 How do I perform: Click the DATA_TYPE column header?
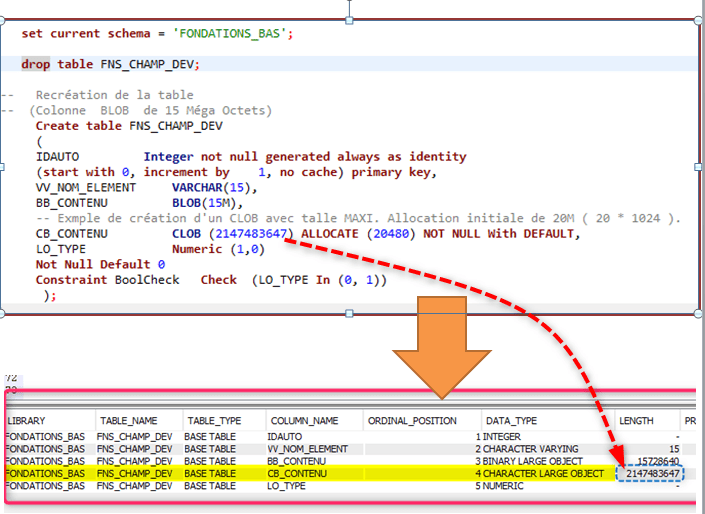click(548, 421)
